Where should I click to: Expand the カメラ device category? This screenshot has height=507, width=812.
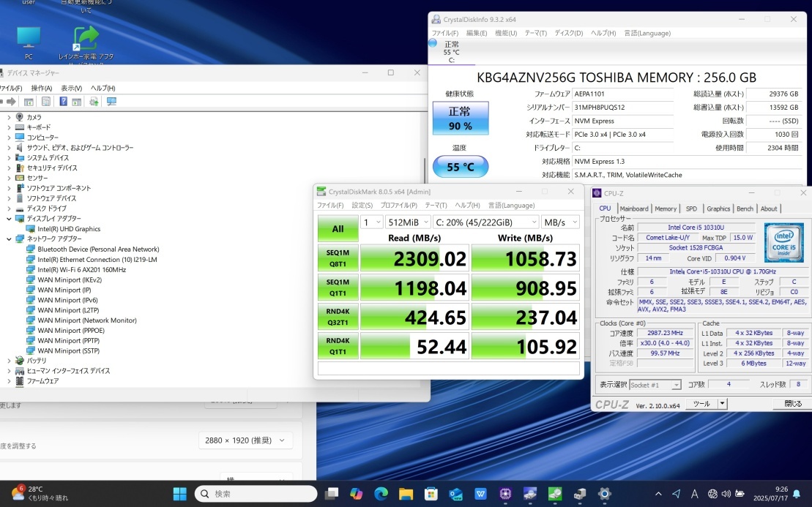pos(9,118)
